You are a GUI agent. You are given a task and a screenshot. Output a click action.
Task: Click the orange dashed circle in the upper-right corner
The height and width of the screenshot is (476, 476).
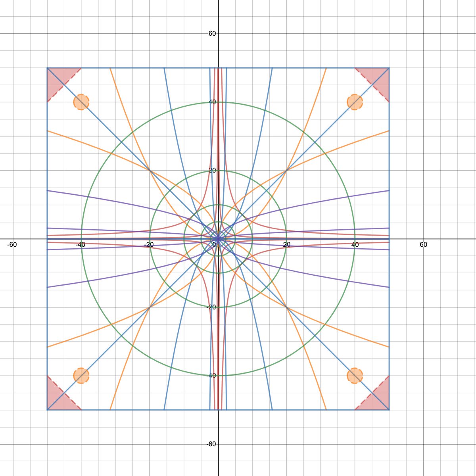tap(355, 102)
